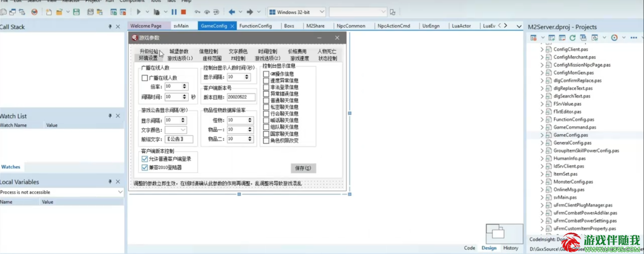644x254 pixels.
Task: Switch to Code view at bottom
Action: point(469,248)
